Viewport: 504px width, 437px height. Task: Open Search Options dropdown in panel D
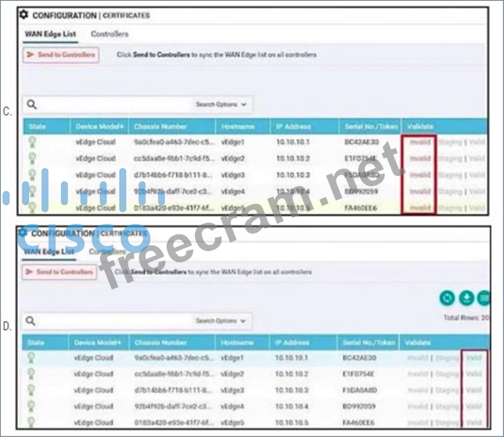221,321
